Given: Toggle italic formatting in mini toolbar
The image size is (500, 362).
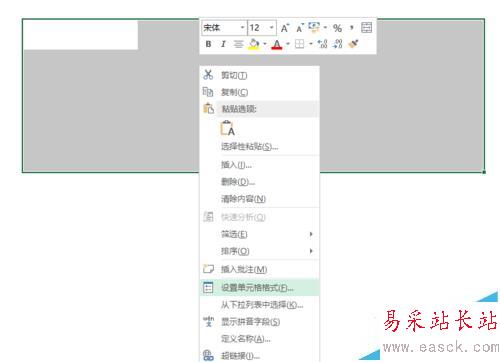Looking at the screenshot, I should pyautogui.click(x=223, y=44).
